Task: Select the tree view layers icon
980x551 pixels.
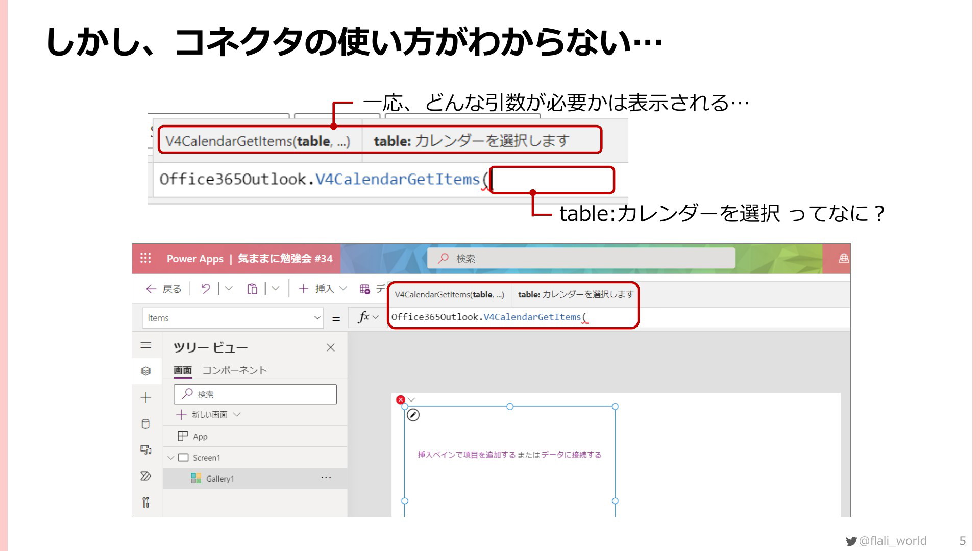Action: pyautogui.click(x=146, y=371)
